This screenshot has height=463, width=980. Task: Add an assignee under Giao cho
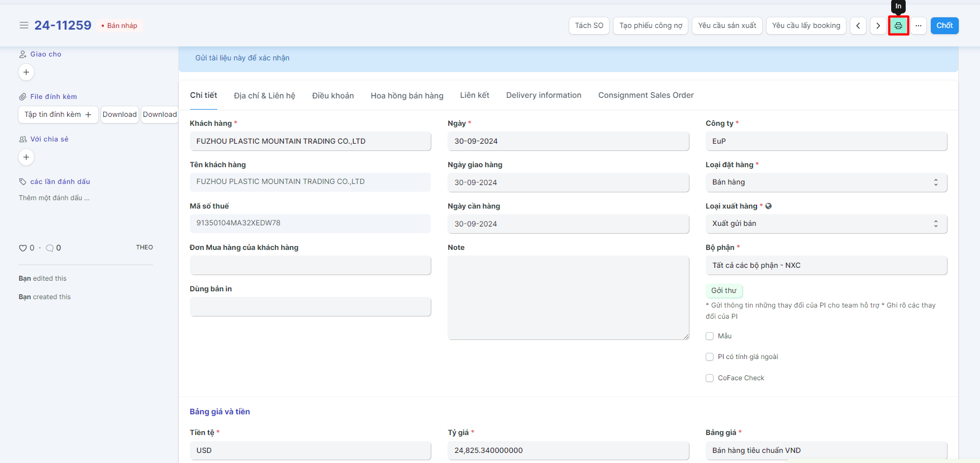click(26, 72)
